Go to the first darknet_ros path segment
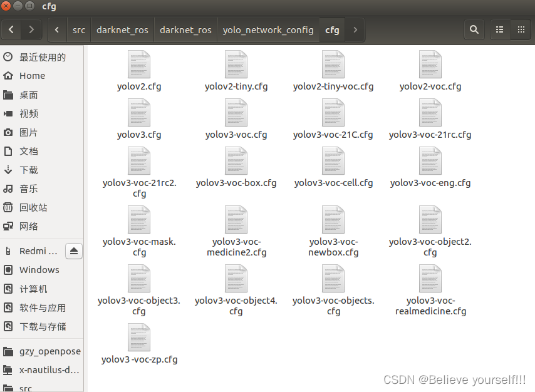The height and width of the screenshot is (392, 535). tap(122, 30)
